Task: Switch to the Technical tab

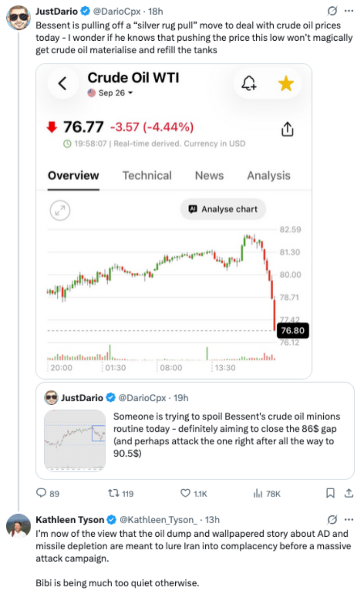Action: pyautogui.click(x=147, y=176)
